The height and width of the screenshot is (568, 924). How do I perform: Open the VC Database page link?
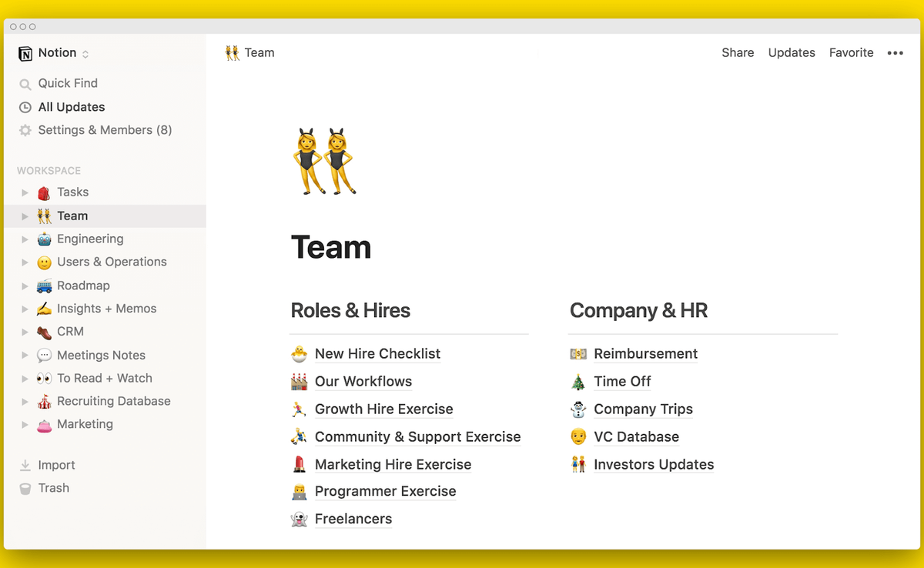pyautogui.click(x=636, y=437)
